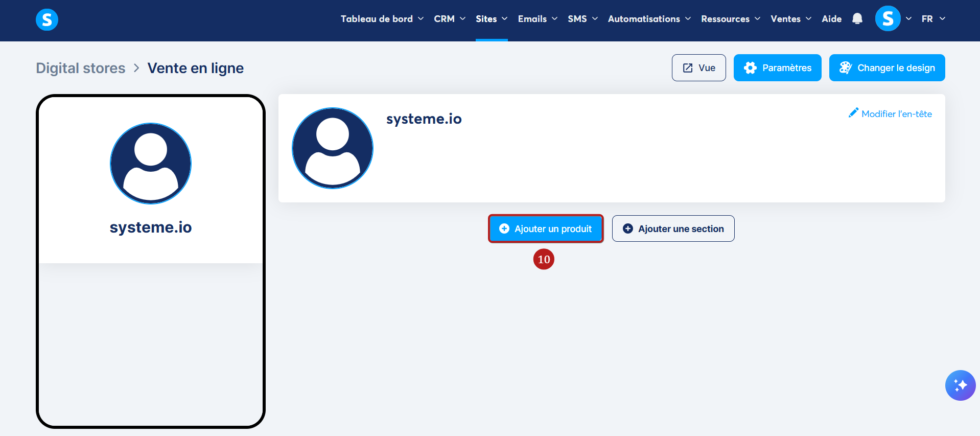Click the Vente en ligne breadcrumb title

point(196,68)
